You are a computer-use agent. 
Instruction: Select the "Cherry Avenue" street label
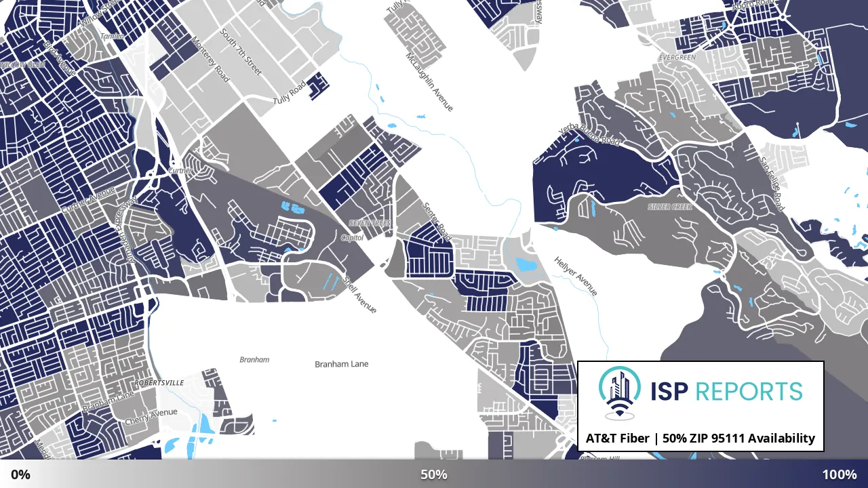(151, 416)
